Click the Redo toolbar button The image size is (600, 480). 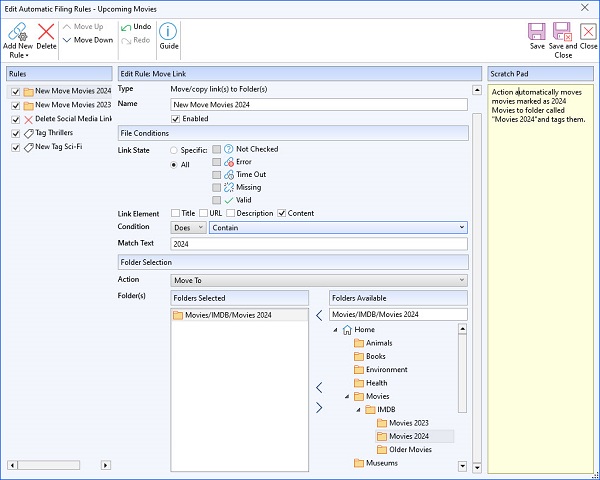click(135, 40)
